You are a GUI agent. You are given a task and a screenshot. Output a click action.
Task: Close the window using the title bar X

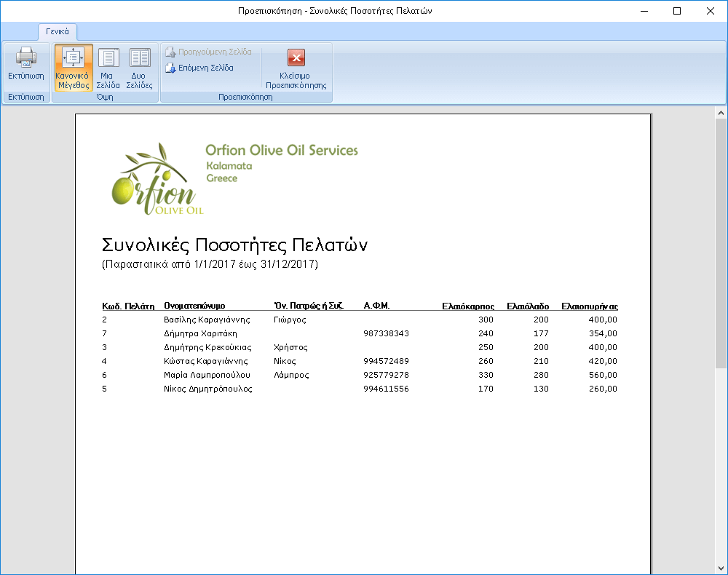pyautogui.click(x=711, y=11)
